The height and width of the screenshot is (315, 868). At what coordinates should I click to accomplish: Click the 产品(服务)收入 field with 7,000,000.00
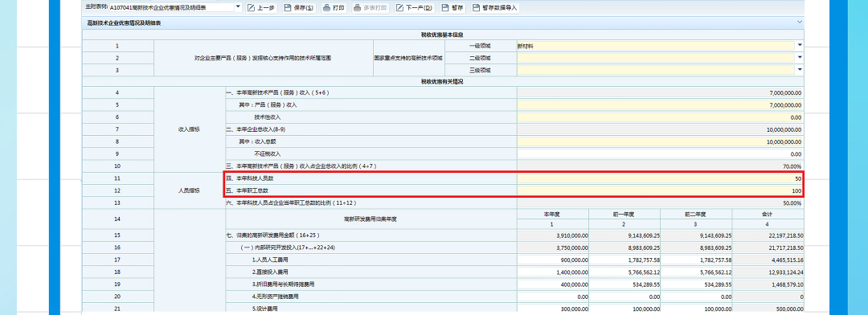(x=661, y=104)
